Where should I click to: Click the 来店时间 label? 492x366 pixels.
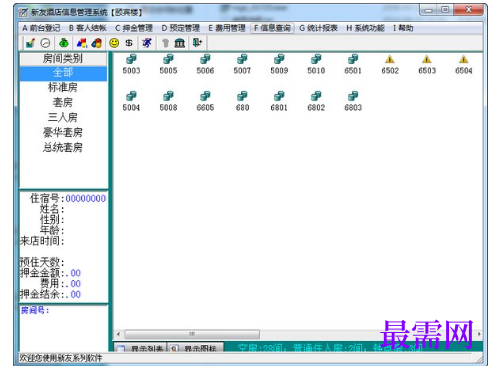(42, 241)
